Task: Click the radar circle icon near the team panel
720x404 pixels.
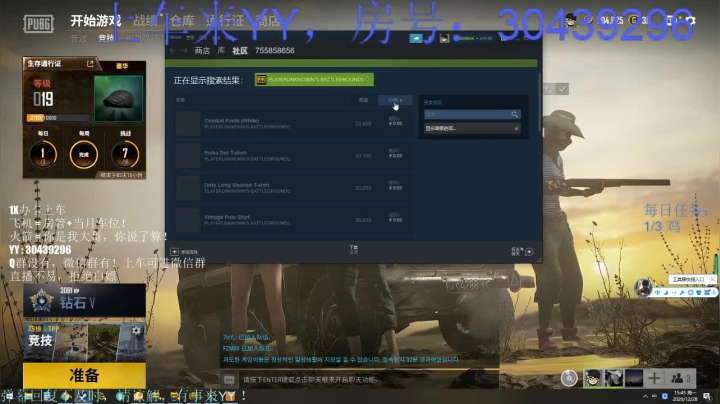Action: tap(569, 378)
